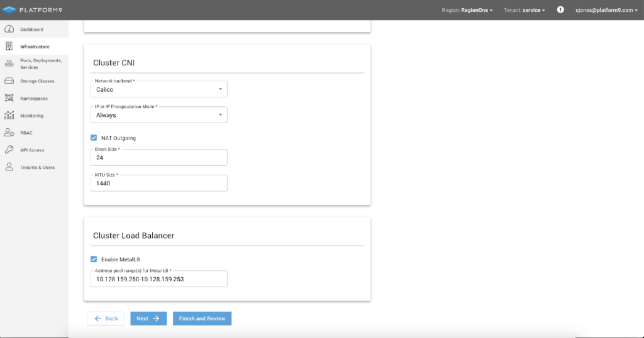Viewport: 644px width, 338px height.
Task: Toggle the Enable MetalLB checkbox
Action: [x=94, y=259]
